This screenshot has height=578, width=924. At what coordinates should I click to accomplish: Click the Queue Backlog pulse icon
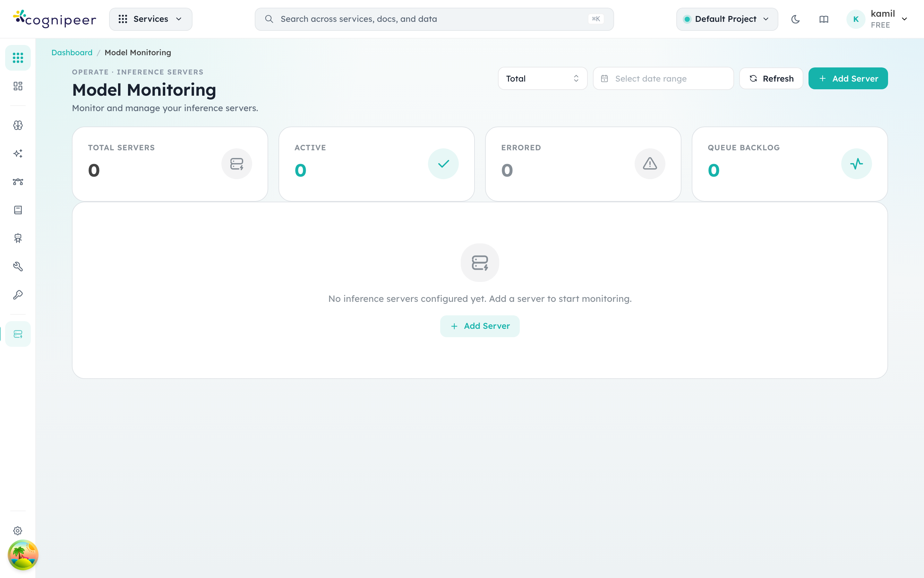pos(856,164)
